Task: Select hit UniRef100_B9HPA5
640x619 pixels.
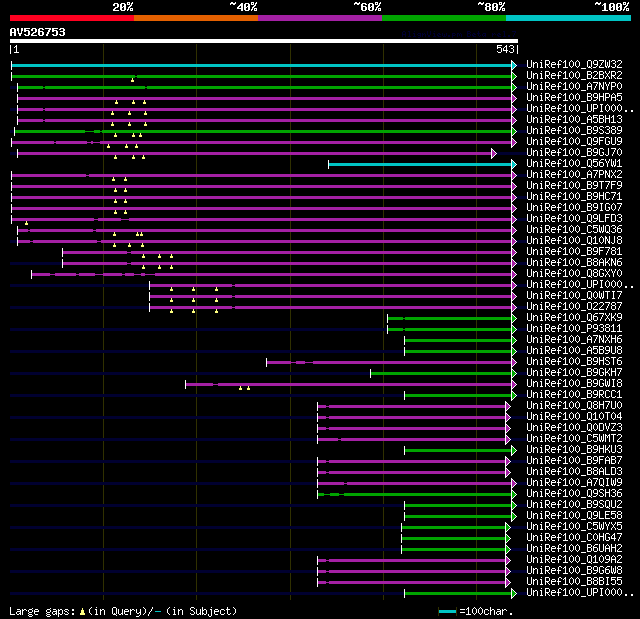Action: pyautogui.click(x=574, y=98)
